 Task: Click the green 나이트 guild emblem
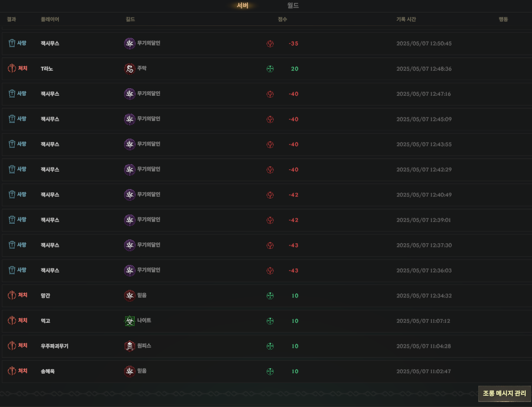[130, 321]
